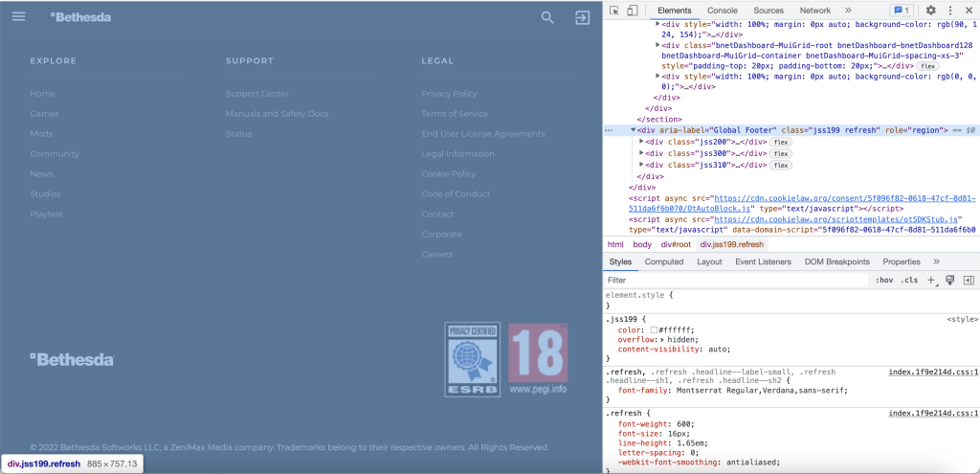Open the Properties tab
Image resolution: width=980 pixels, height=474 pixels.
(x=902, y=262)
